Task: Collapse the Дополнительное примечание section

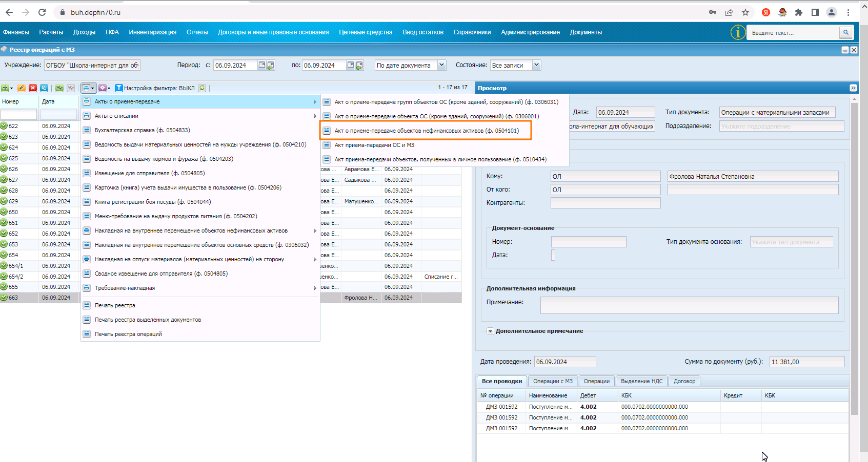Action: coord(490,331)
